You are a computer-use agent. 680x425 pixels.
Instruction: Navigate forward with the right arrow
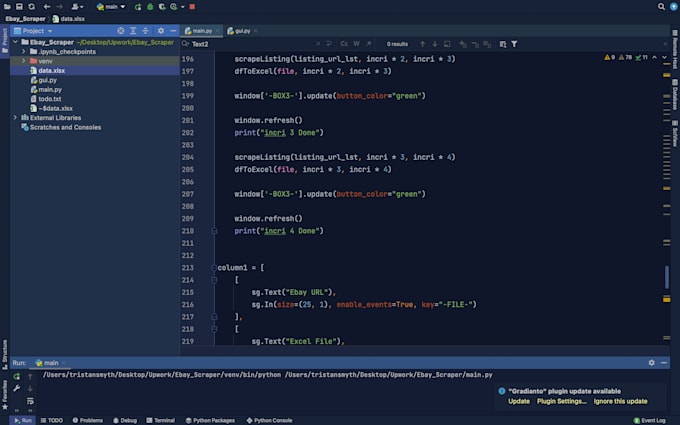pyautogui.click(x=59, y=7)
